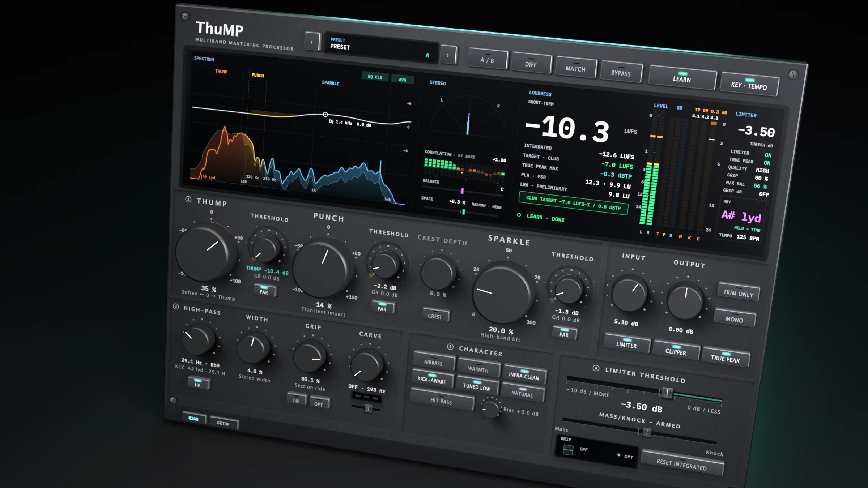The image size is (868, 488).
Task: Click the stereo WIDTH knob
Action: coord(254,348)
